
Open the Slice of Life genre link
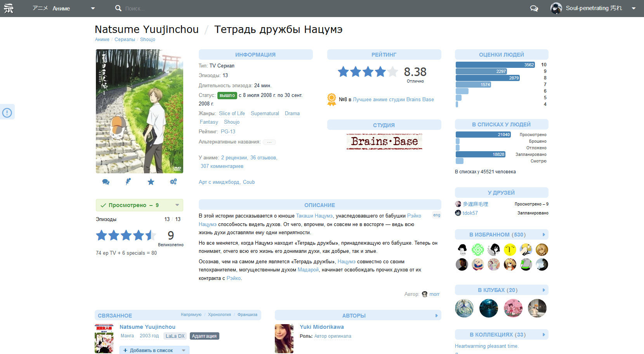(232, 114)
